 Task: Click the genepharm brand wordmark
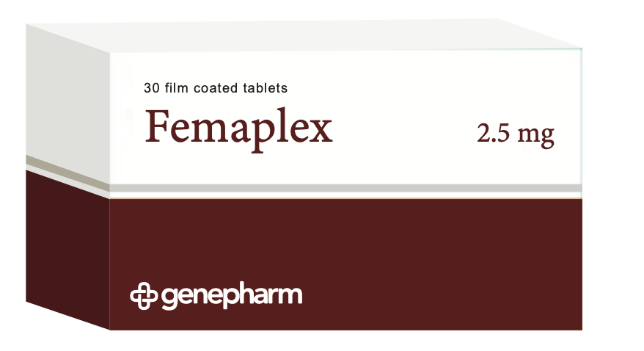(230, 296)
